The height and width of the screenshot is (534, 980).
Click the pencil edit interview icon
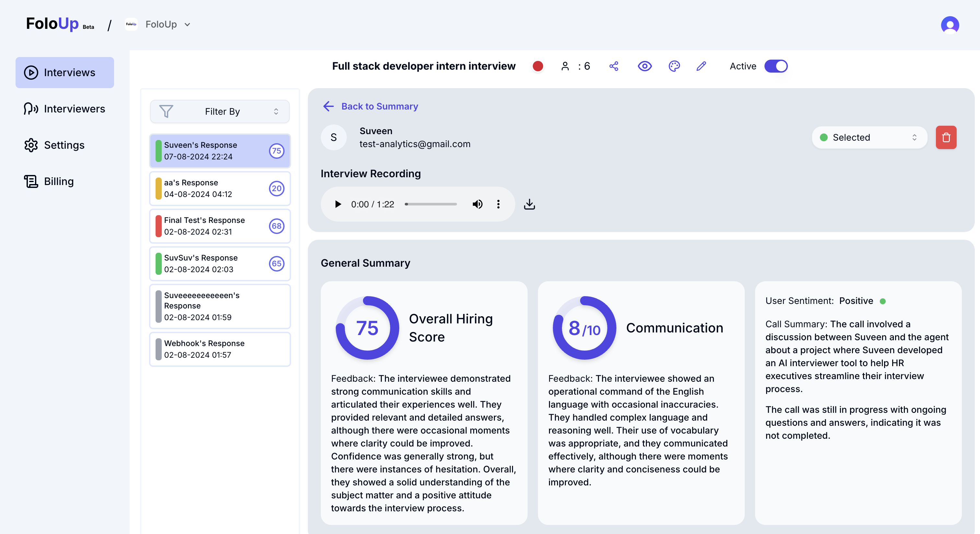tap(701, 66)
